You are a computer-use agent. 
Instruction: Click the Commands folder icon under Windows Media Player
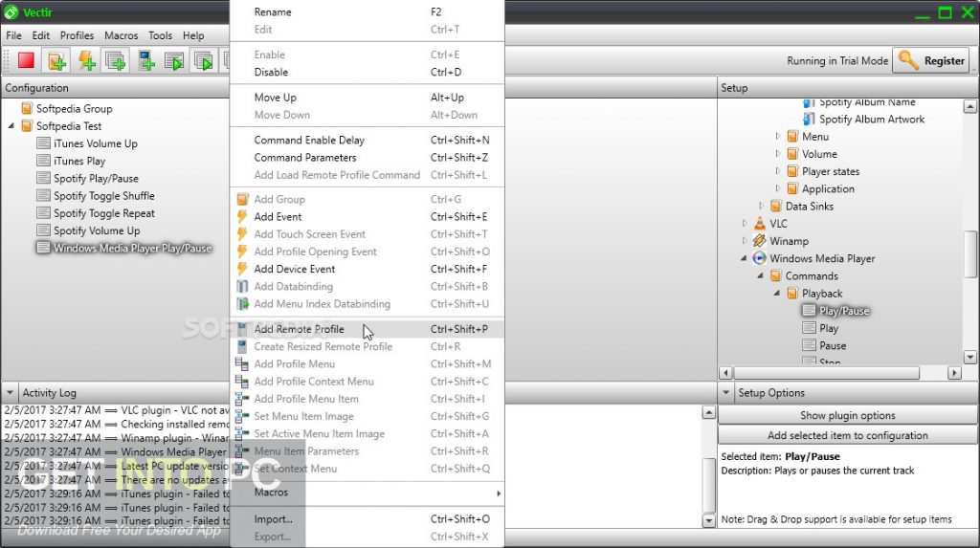click(775, 275)
